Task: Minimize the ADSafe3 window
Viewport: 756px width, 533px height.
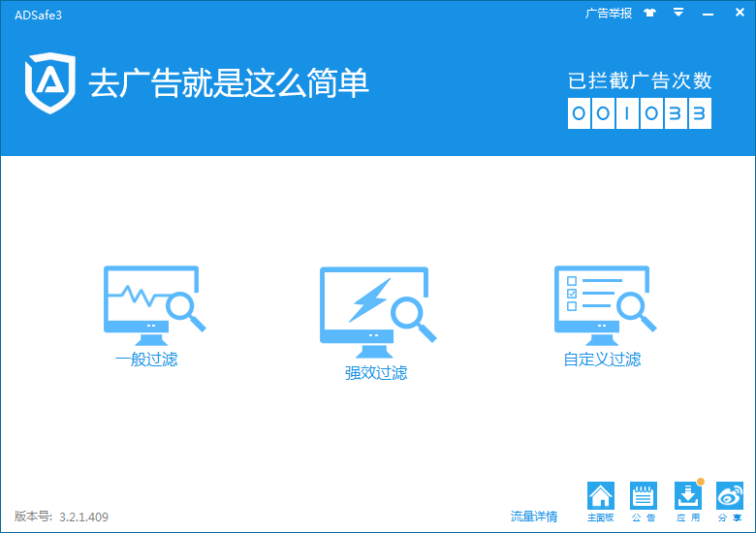Action: (708, 15)
